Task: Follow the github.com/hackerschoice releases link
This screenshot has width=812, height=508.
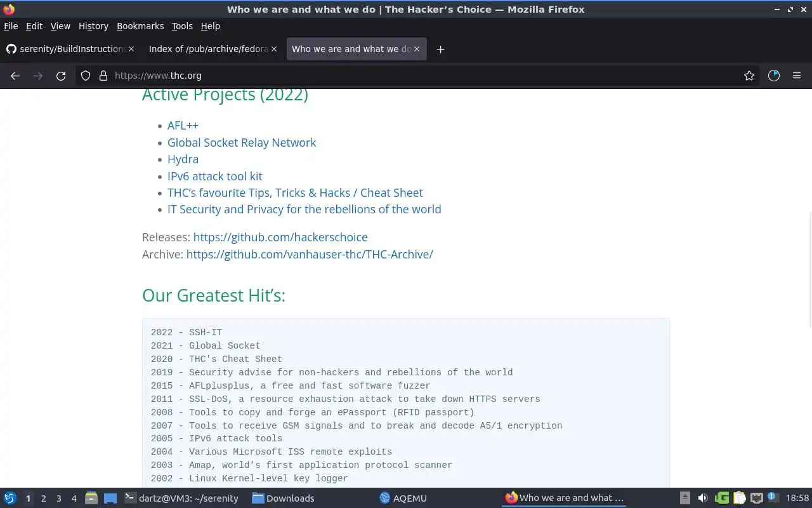Action: (280, 237)
